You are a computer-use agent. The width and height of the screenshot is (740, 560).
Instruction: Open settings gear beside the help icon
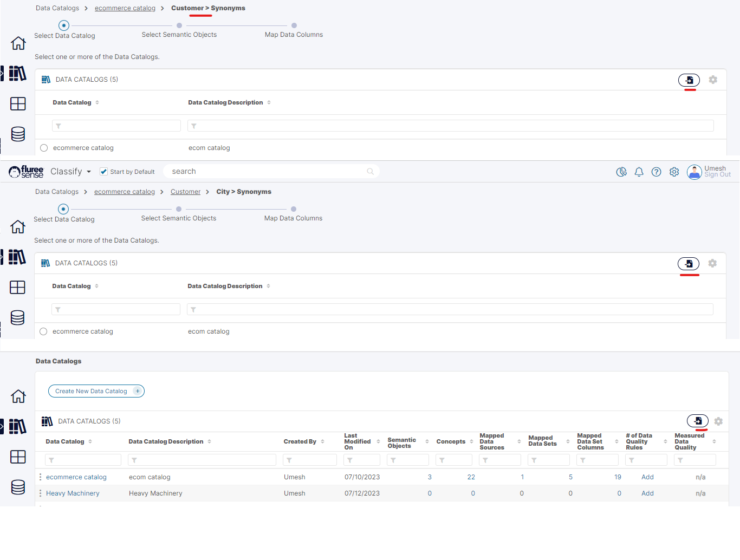[x=674, y=172]
